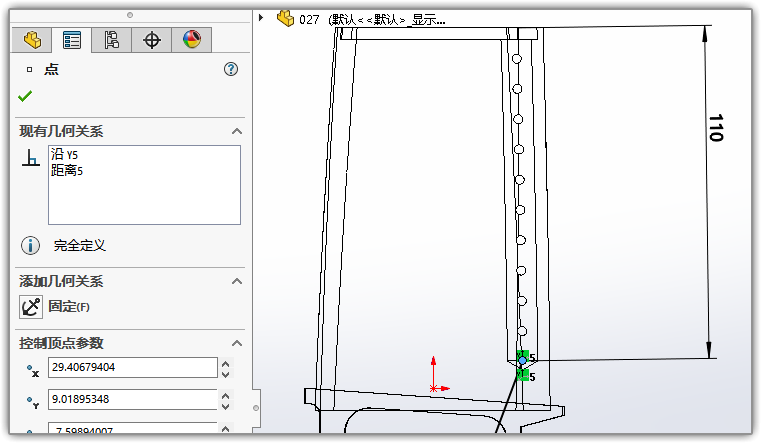The image size is (761, 443).
Task: Open help for the Point property panel
Action: tap(231, 69)
